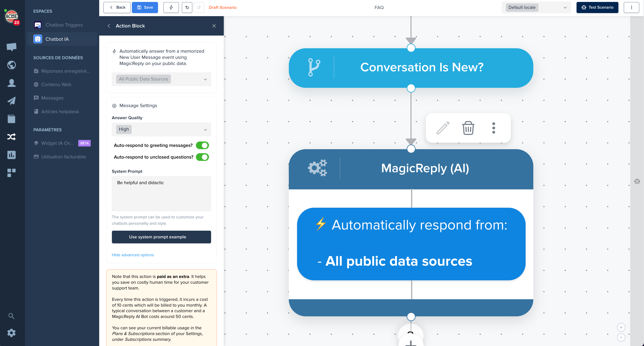Open Widget IA Overlay settings
Viewport: 644px width, 346px height.
(62, 143)
